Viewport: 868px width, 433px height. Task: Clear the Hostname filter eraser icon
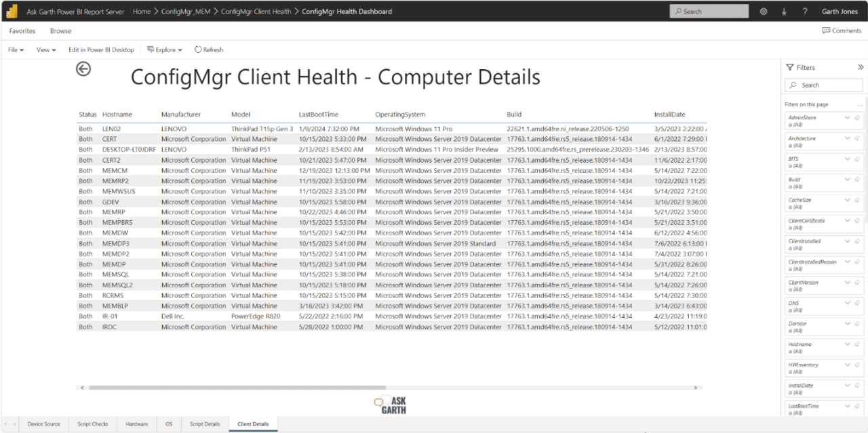857,344
